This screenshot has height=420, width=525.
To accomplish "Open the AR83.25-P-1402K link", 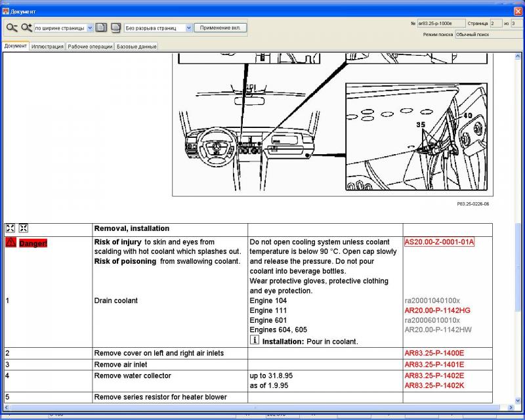I will 434,385.
